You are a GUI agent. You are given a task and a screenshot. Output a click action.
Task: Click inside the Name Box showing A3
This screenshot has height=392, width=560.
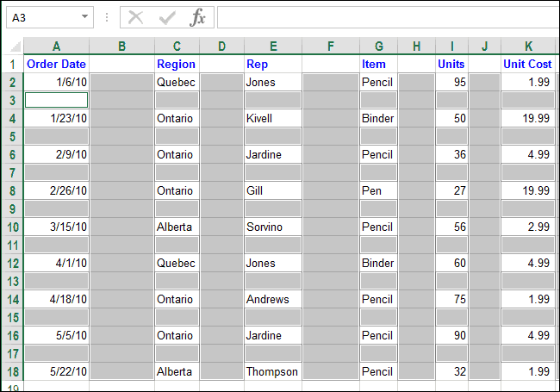pyautogui.click(x=41, y=17)
